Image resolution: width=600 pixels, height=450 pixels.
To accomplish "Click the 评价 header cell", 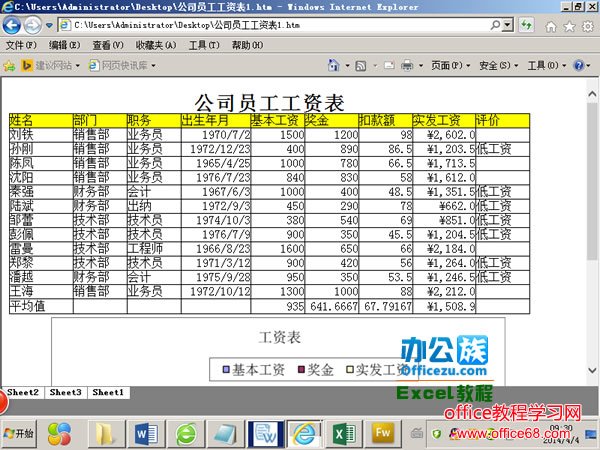I will point(502,121).
